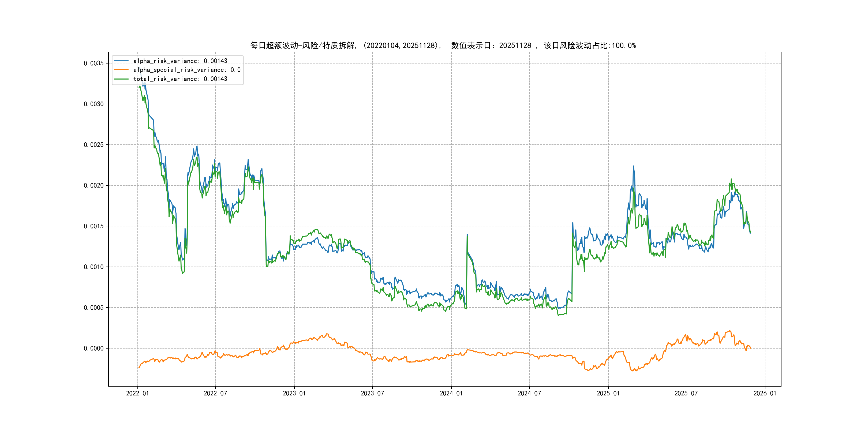The width and height of the screenshot is (868, 434).
Task: Click the 0.0020 y-axis tick label
Action: 94,185
